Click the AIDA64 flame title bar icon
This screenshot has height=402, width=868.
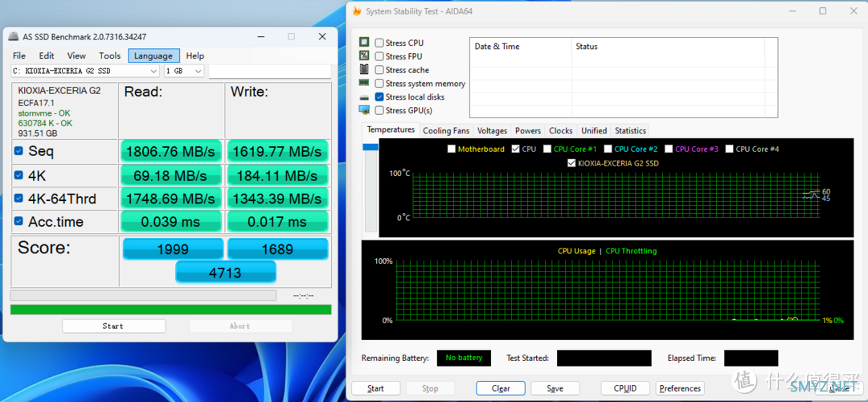tap(357, 11)
